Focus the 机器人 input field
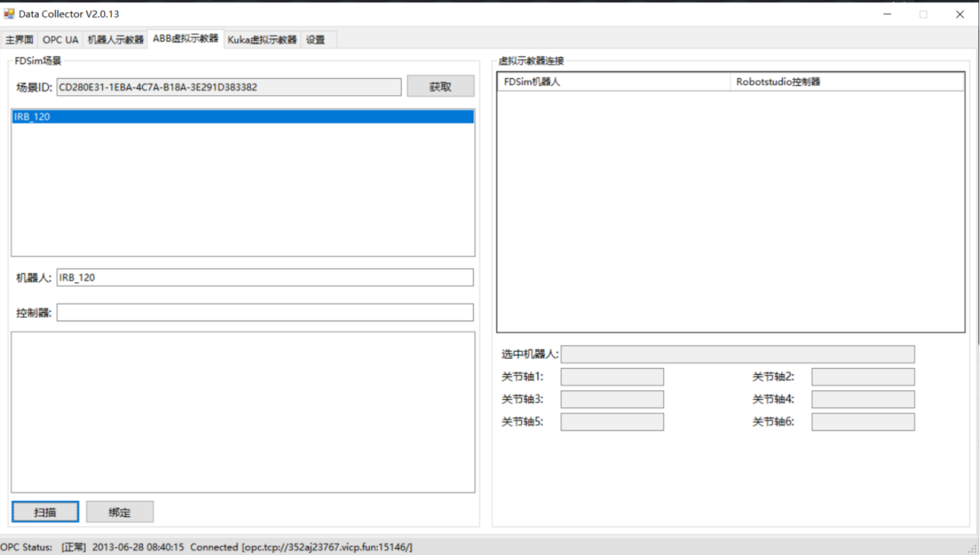The width and height of the screenshot is (980, 555). click(265, 278)
